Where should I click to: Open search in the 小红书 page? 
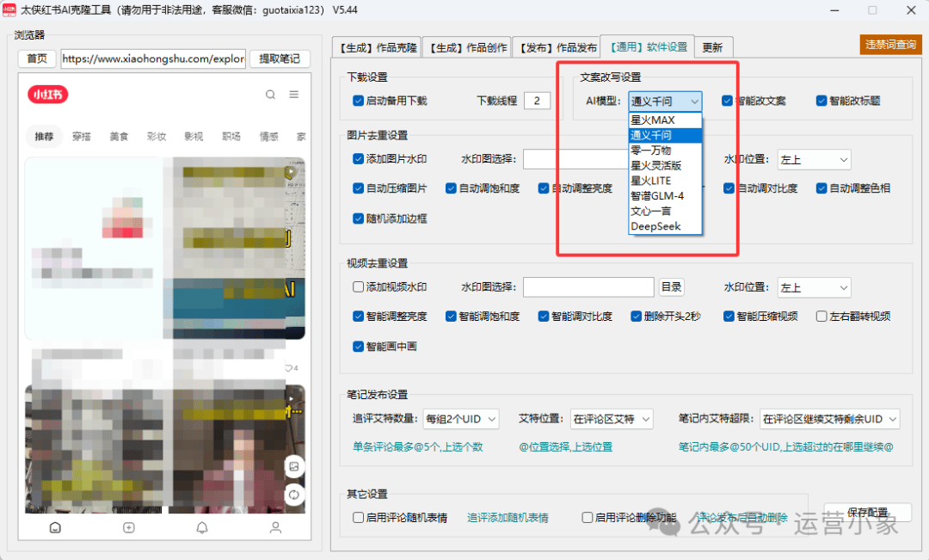click(270, 95)
